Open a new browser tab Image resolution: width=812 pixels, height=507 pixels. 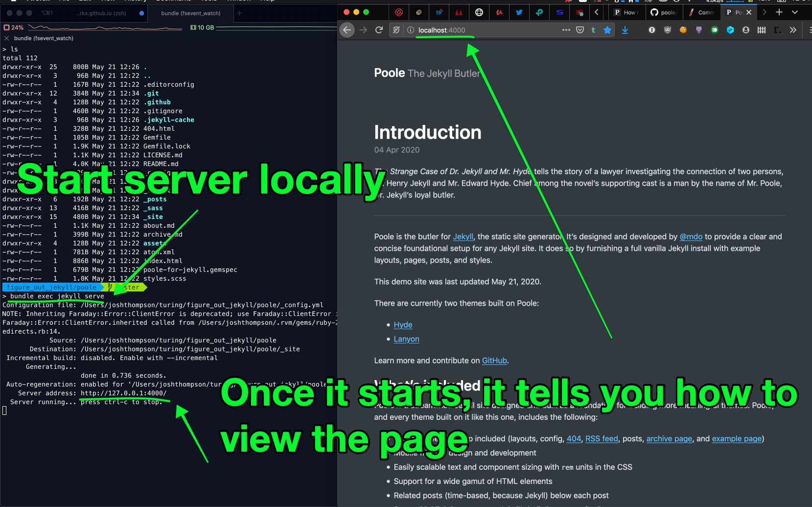tap(779, 12)
